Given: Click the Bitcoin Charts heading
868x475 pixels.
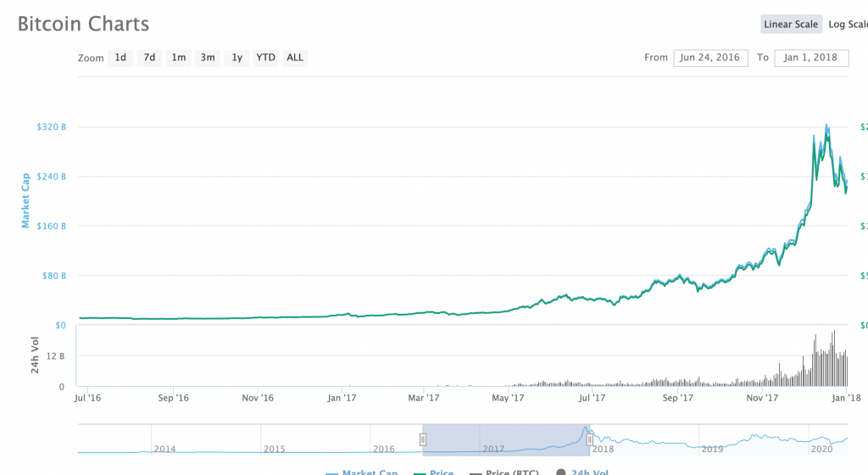Looking at the screenshot, I should (84, 24).
